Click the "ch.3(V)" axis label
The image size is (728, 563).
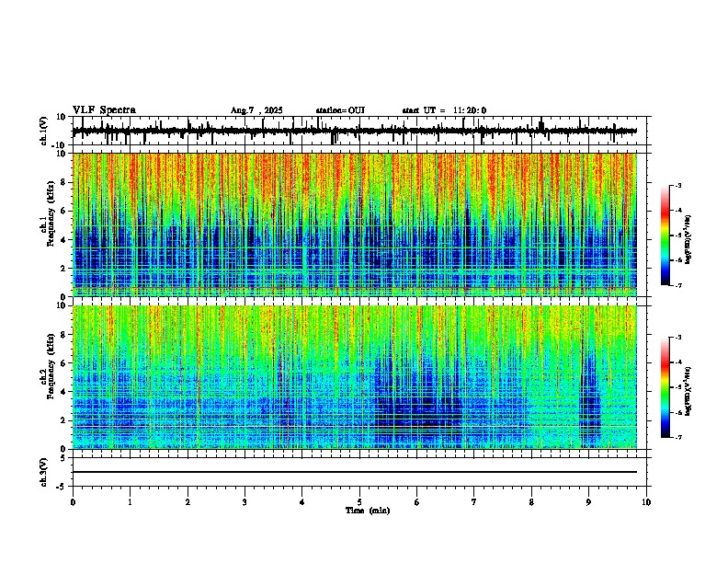44,472
